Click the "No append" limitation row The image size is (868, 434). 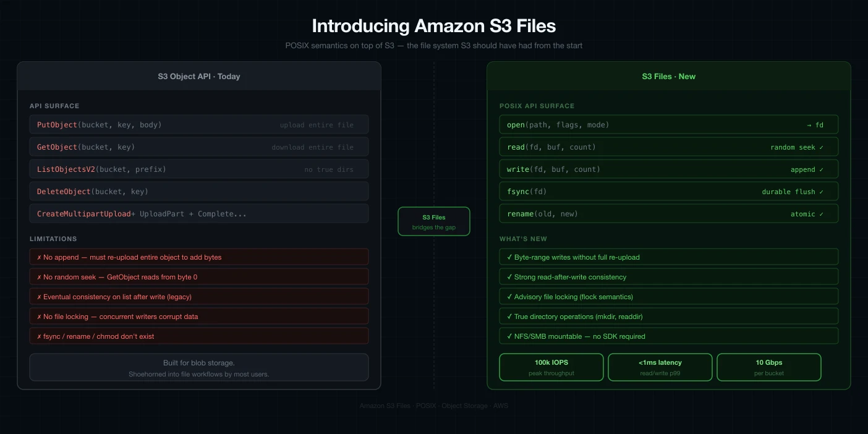point(199,257)
